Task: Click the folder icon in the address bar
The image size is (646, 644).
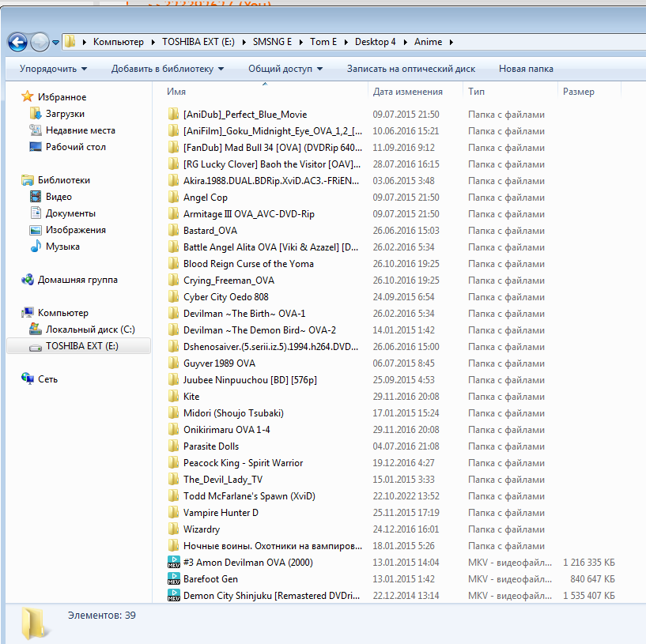Action: (70, 42)
